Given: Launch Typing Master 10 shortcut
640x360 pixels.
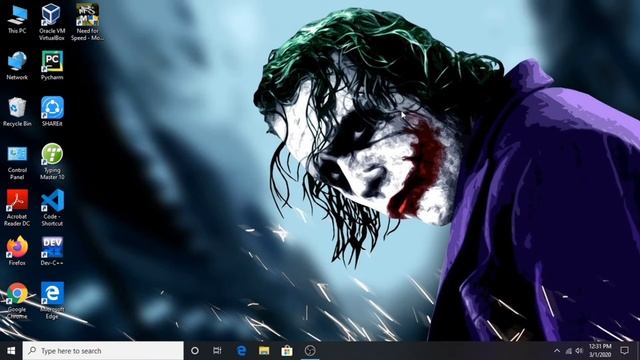Looking at the screenshot, I should coord(52,162).
